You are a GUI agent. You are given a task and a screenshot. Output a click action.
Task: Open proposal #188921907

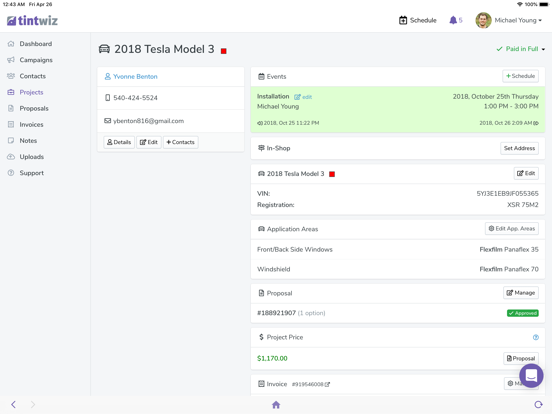(x=276, y=313)
